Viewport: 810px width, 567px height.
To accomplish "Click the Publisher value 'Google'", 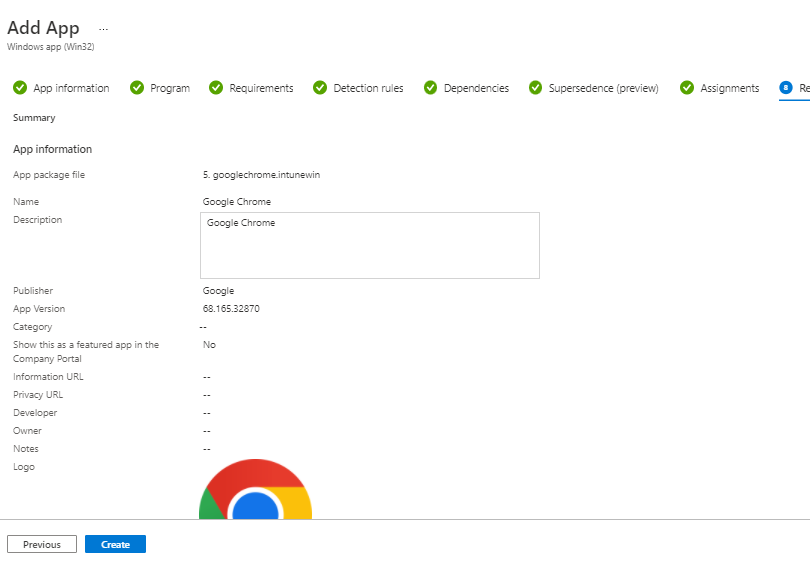I will 218,291.
